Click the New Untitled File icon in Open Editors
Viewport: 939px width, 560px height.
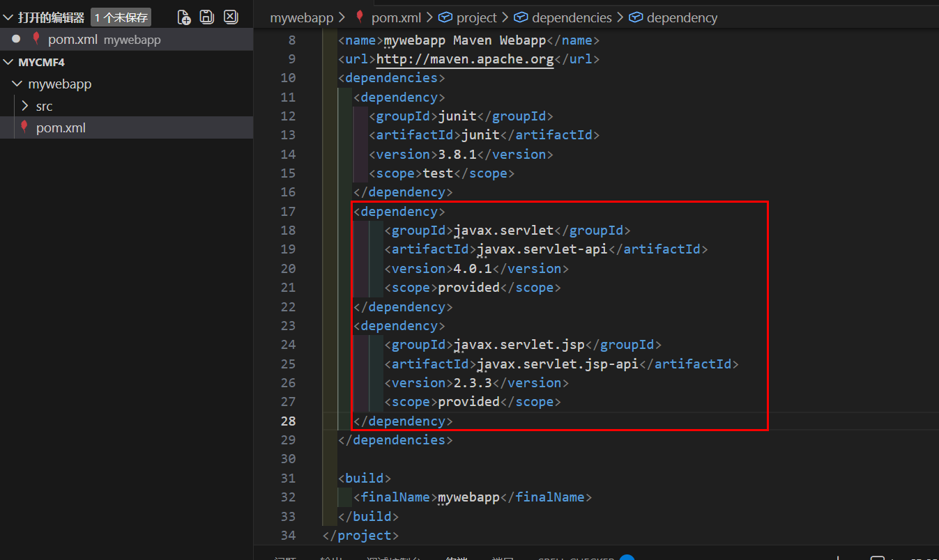[184, 17]
